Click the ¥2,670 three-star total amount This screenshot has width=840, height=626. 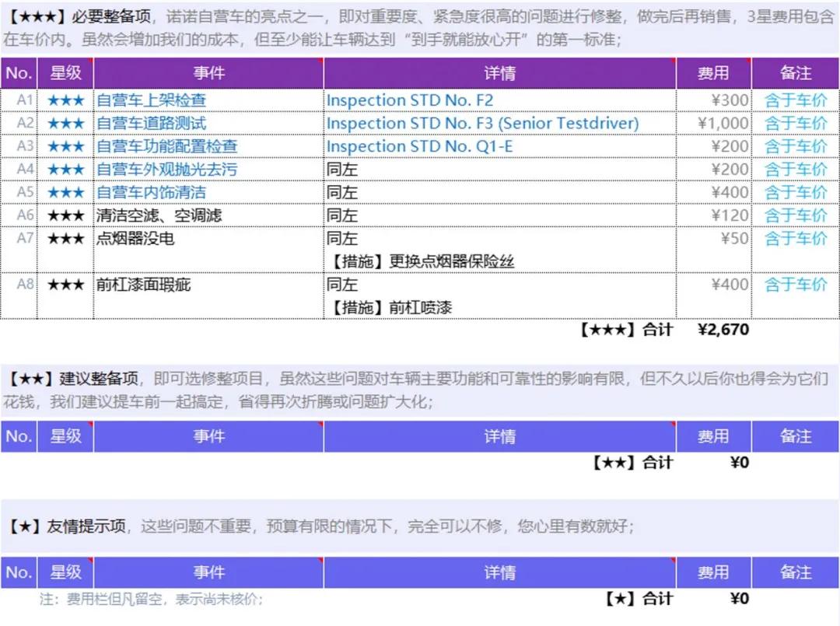point(724,330)
